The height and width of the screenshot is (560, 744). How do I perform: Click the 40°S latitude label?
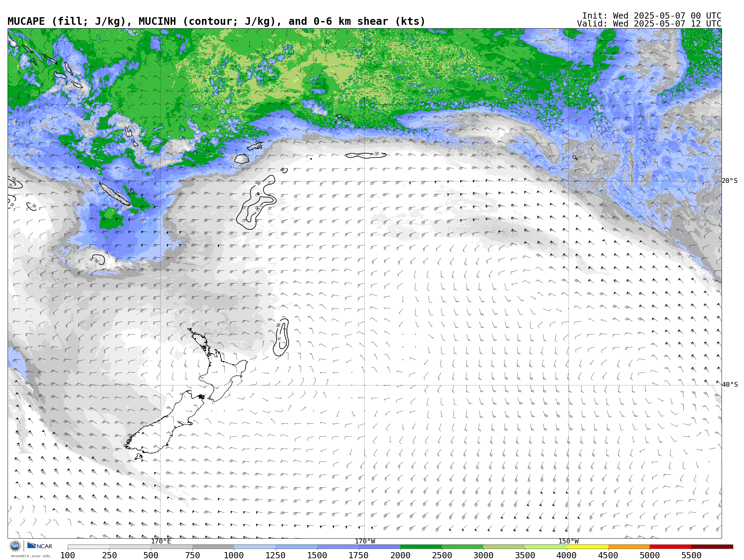(730, 385)
